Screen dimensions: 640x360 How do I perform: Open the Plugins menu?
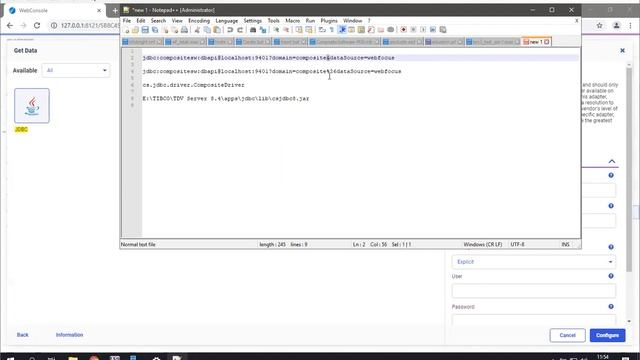coord(329,20)
